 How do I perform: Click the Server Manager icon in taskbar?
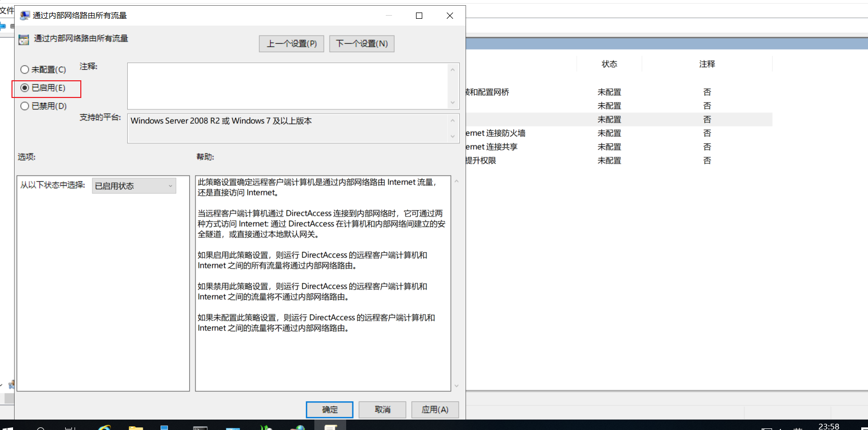[x=164, y=427]
